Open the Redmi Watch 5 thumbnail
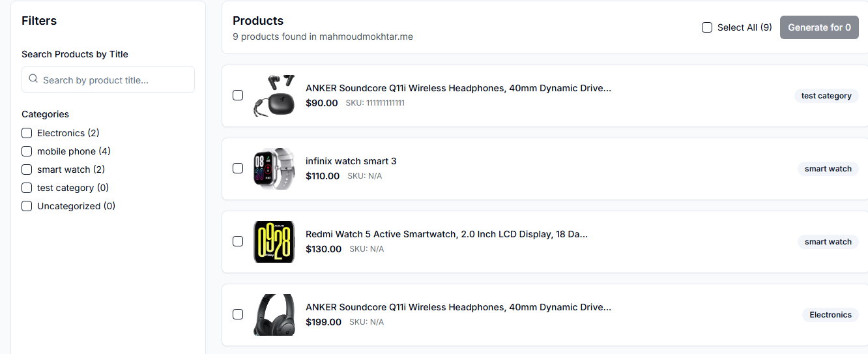The image size is (868, 354). coord(274,242)
